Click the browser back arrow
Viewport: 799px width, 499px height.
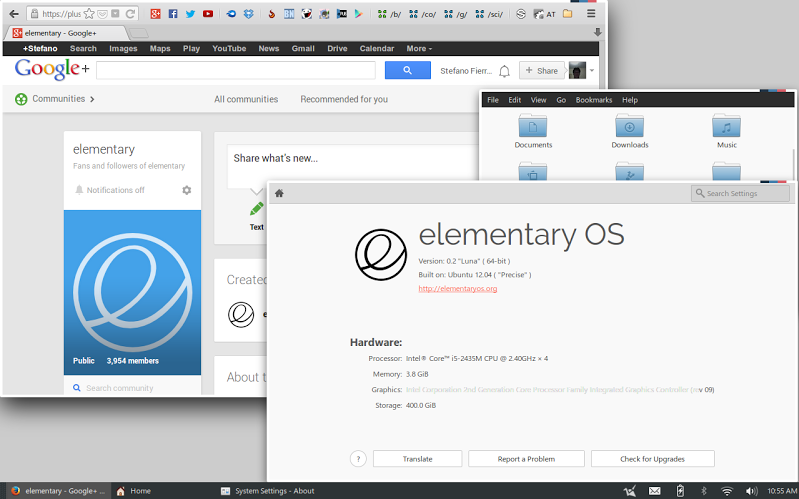pyautogui.click(x=14, y=14)
